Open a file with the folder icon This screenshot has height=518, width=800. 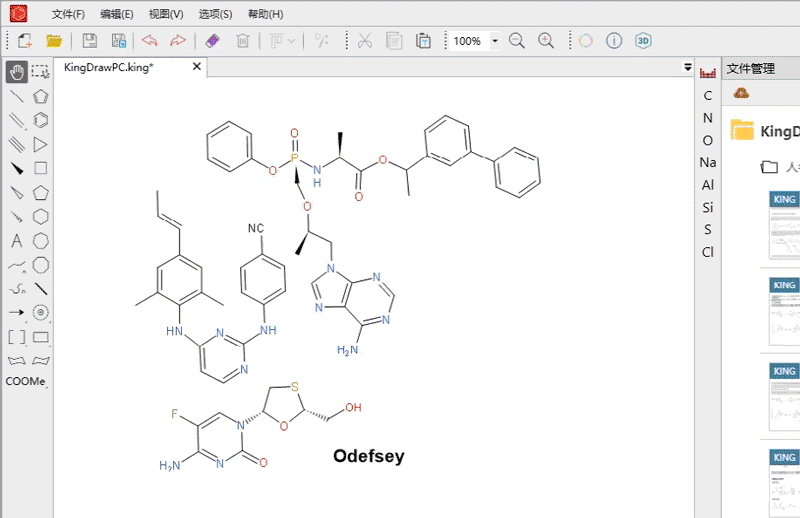point(54,41)
